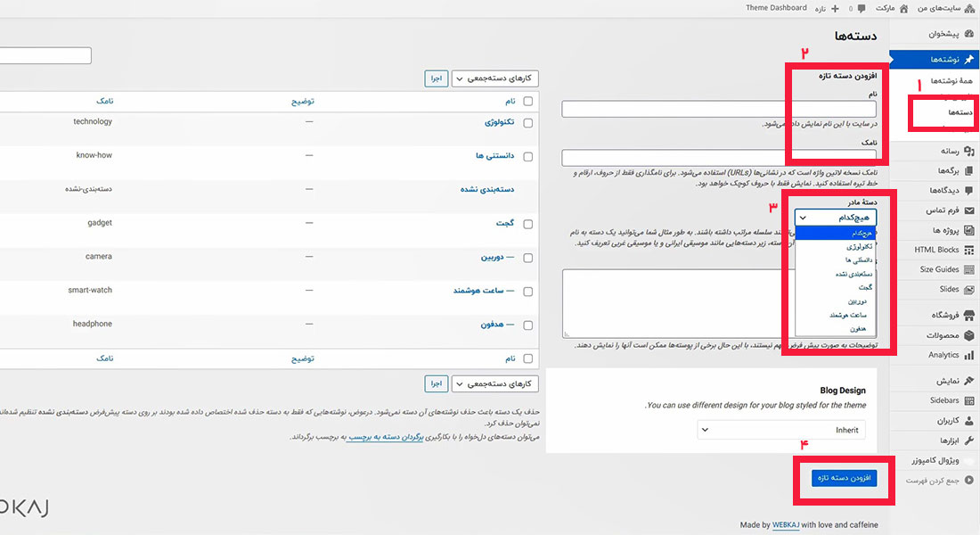Open Tools (ابزارها) wrench icon
The height and width of the screenshot is (535, 980).
(x=968, y=440)
